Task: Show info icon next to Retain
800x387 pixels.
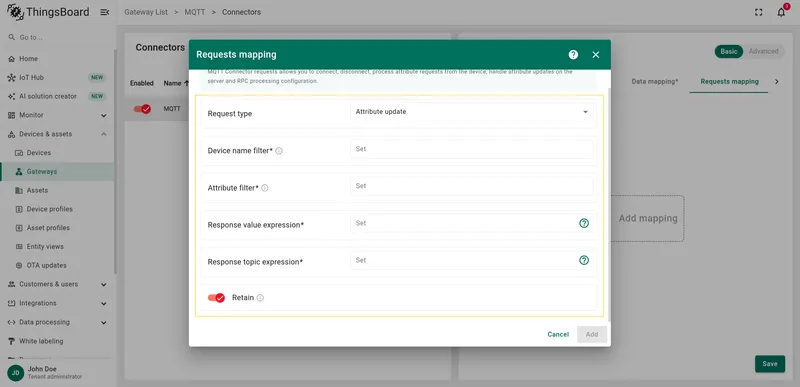Action: [260, 298]
